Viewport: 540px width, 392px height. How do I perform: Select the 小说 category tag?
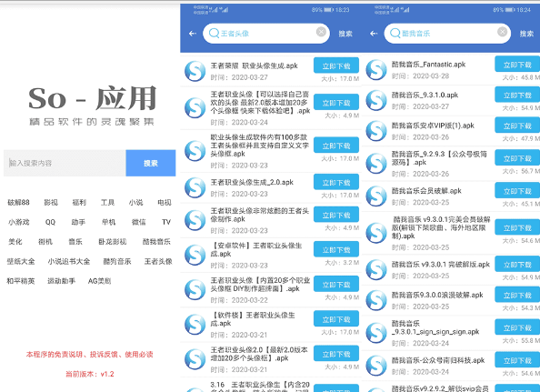[135, 202]
